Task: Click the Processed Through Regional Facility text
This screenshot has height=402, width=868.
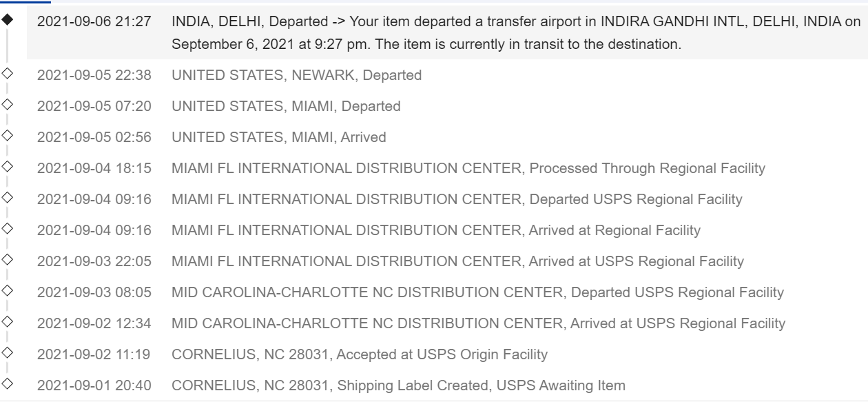Action: pos(647,168)
